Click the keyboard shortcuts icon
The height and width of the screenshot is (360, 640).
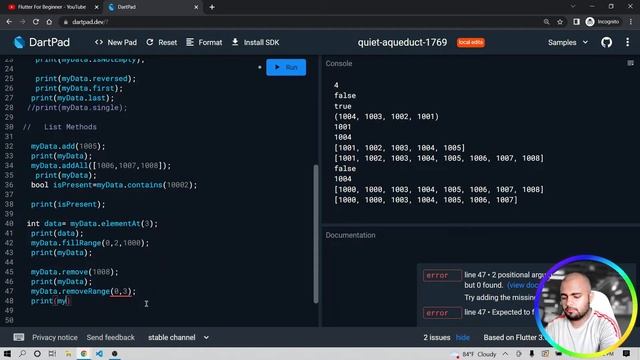point(18,337)
